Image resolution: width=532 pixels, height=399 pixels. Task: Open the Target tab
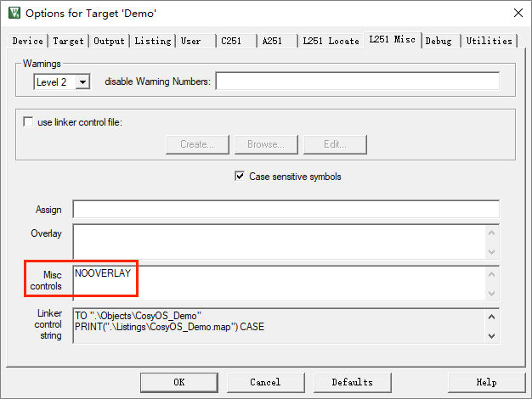point(68,41)
